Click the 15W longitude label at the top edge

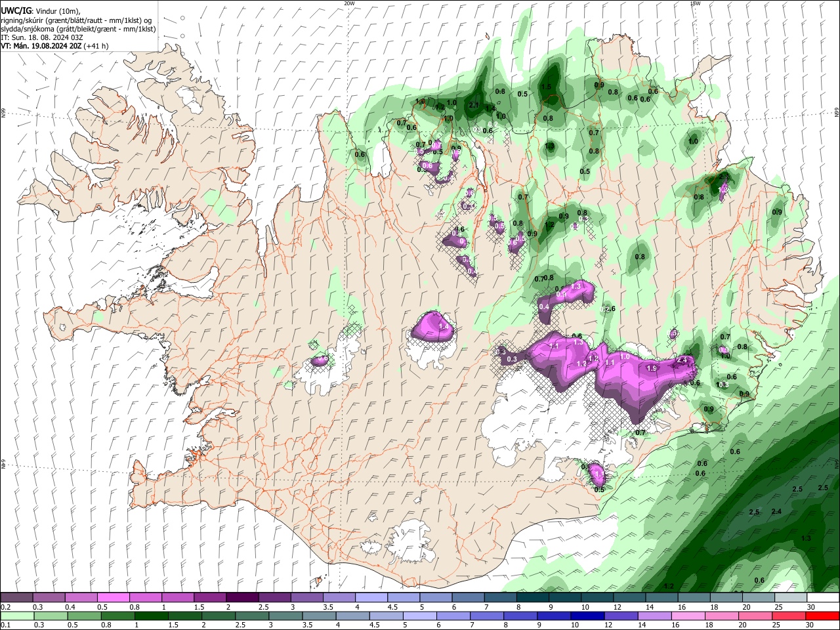point(695,3)
